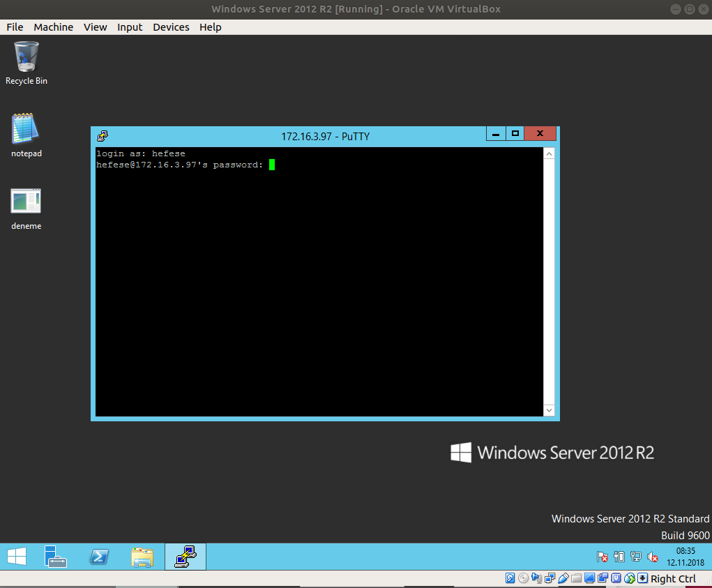Maximize the VirtualBox VM window

[689, 9]
